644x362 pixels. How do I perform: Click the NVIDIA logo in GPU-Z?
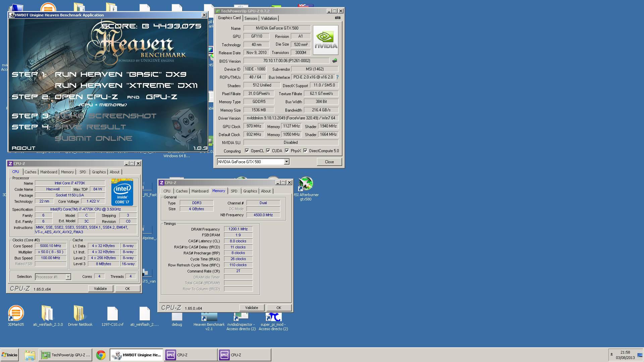326,40
